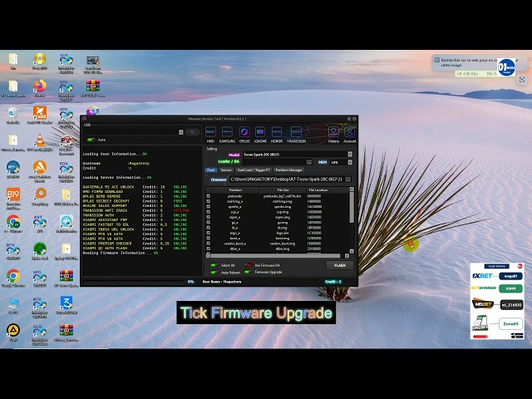Click the USB port input field
Image resolution: width=532 pixels, height=399 pixels.
pos(131,132)
